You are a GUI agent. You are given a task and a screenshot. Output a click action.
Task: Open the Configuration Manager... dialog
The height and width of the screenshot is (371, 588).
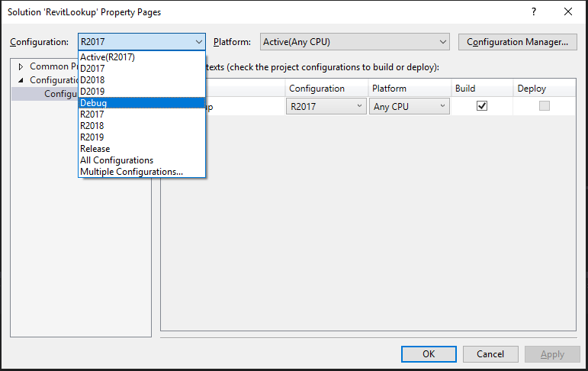(518, 42)
